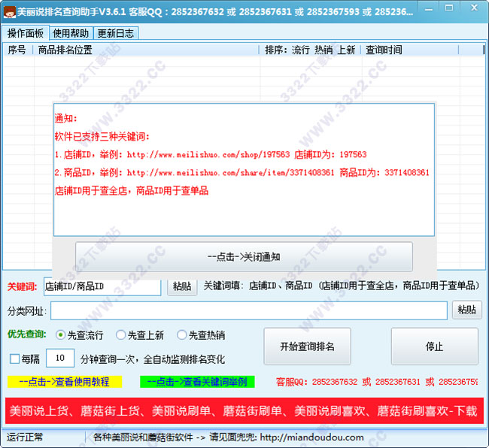The height and width of the screenshot is (448, 489).
Task: Minimize the window
Action: coord(429,9)
